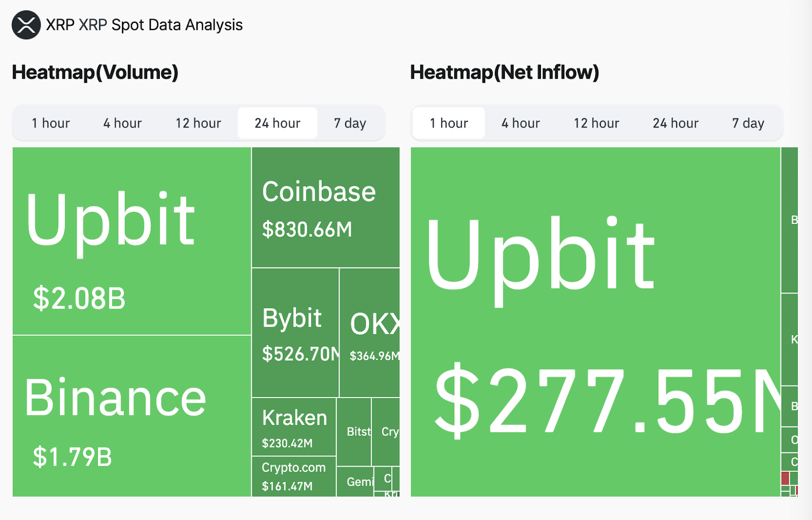Click the Crypto.com $161.47M tile
Screen dimensions: 812x520
(x=294, y=476)
